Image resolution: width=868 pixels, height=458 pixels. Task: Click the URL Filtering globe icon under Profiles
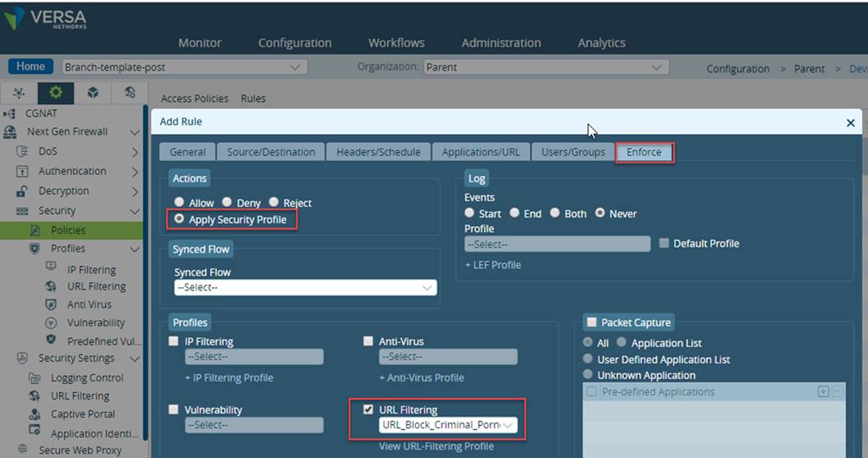51,286
